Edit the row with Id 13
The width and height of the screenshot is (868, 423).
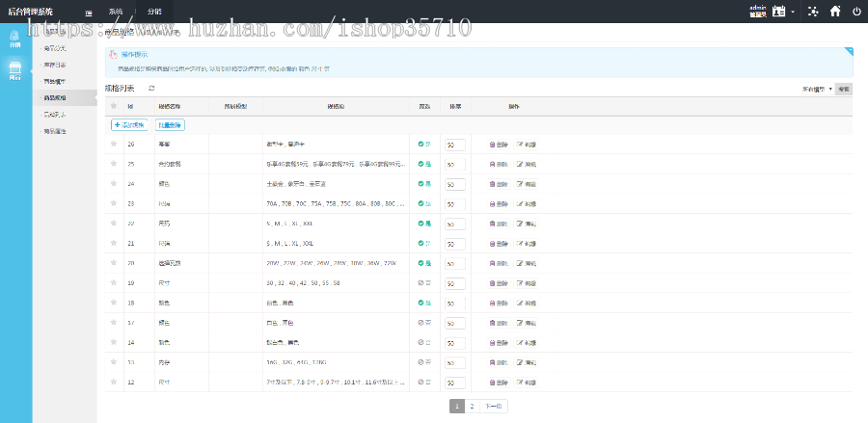click(526, 362)
